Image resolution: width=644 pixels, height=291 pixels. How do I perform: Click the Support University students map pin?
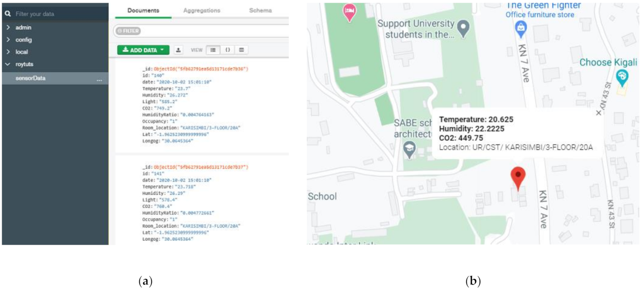(463, 28)
